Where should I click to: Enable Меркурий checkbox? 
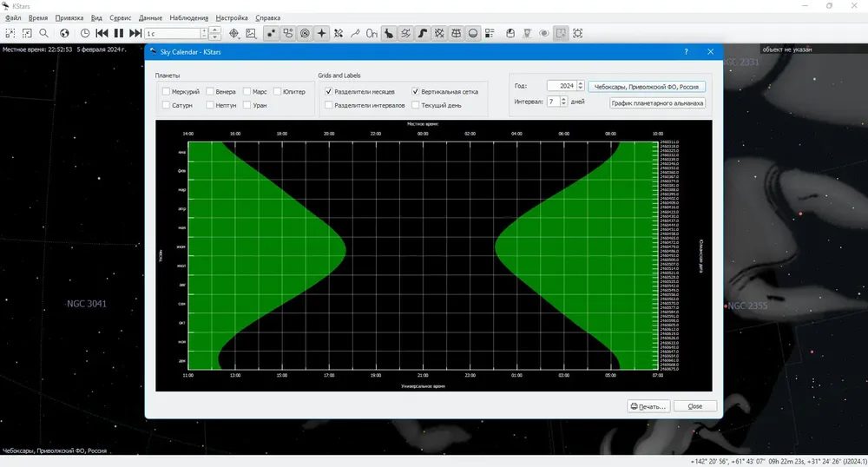pos(166,91)
